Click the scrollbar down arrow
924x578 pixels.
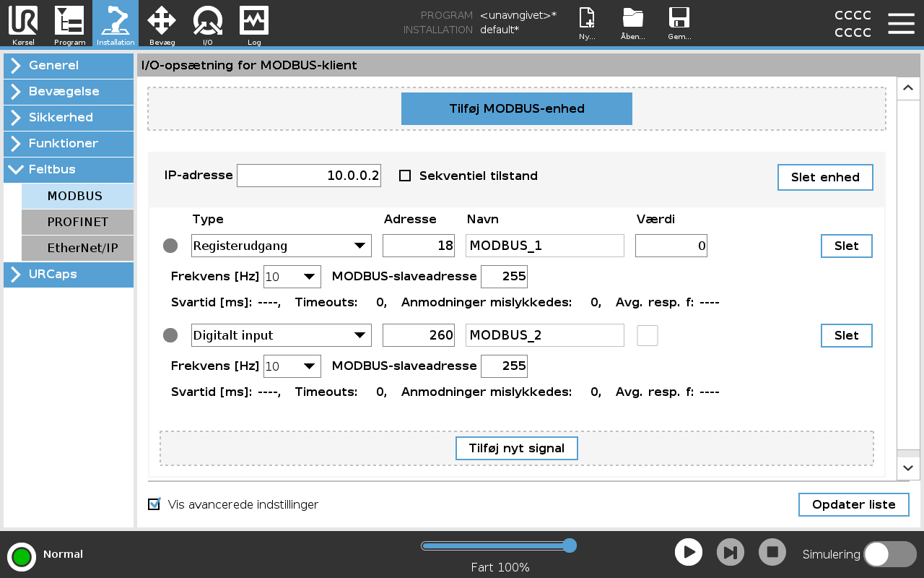click(908, 468)
